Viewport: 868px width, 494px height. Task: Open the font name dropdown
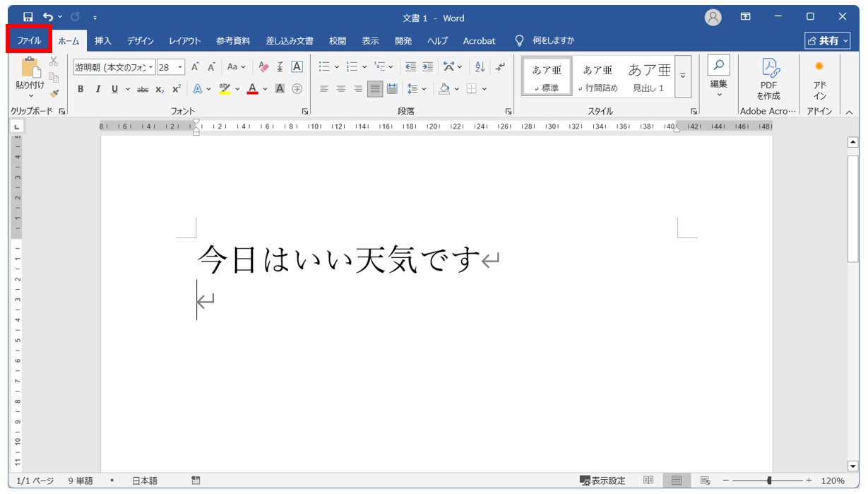[x=151, y=67]
